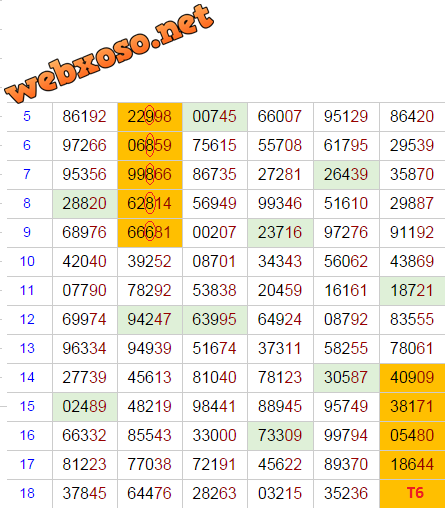Screen dimensions: 446x509
Task: Click the orange cell 66681
Action: point(150,232)
